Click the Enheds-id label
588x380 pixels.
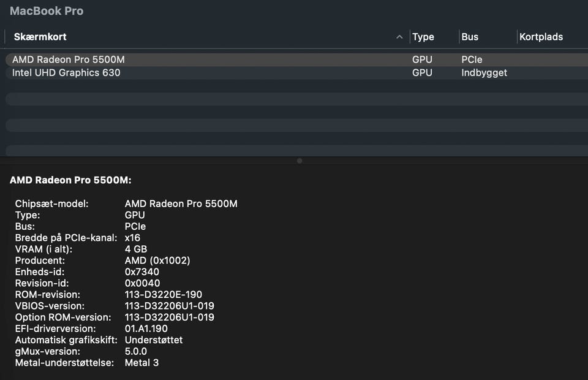point(40,272)
